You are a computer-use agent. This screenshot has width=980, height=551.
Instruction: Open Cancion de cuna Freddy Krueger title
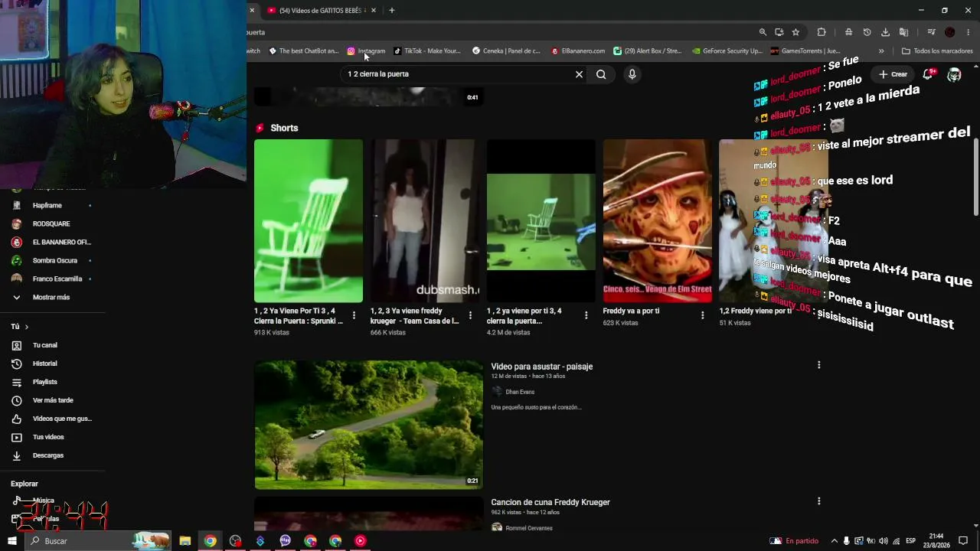(x=550, y=503)
